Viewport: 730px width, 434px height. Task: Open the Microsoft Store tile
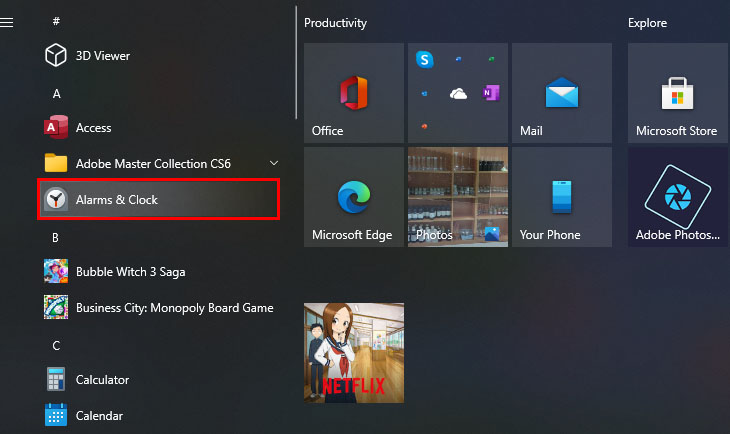click(677, 92)
